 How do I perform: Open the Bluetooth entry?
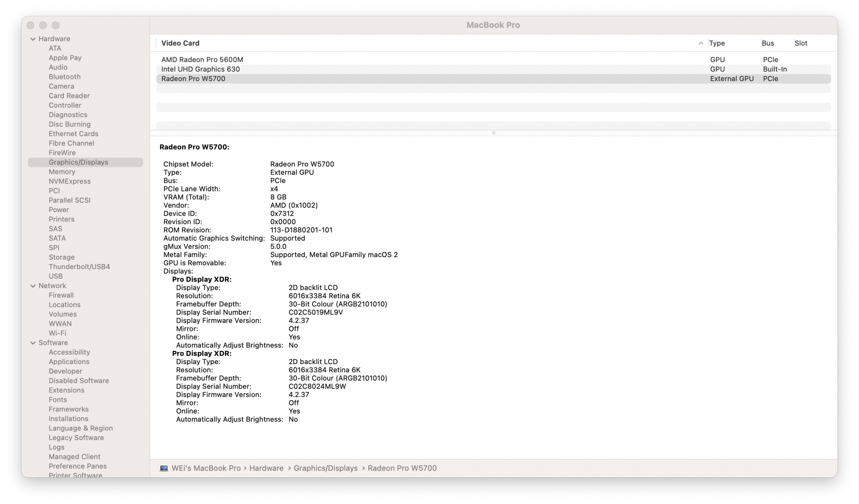[64, 77]
